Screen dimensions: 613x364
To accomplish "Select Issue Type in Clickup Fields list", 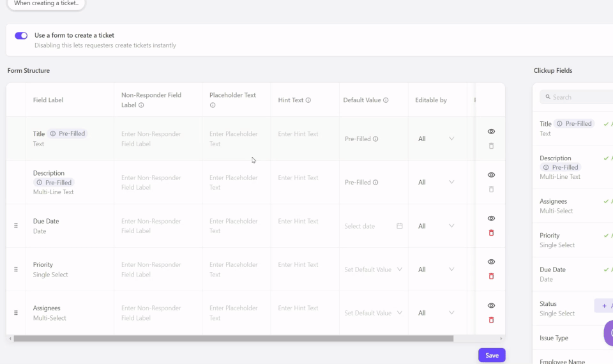I will pos(554,338).
